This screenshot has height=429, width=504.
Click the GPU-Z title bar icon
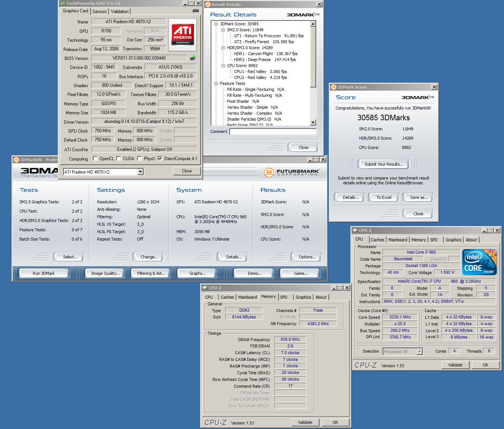point(63,3)
